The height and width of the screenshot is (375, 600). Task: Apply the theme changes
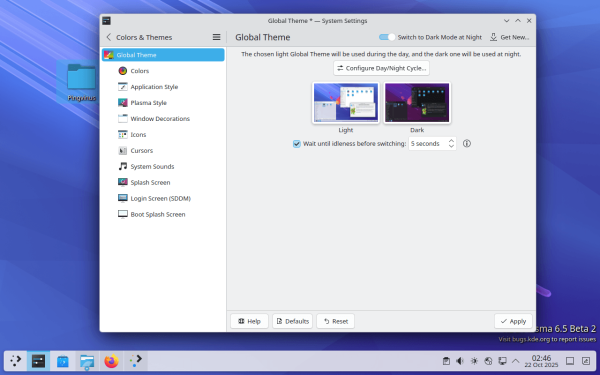(x=513, y=321)
